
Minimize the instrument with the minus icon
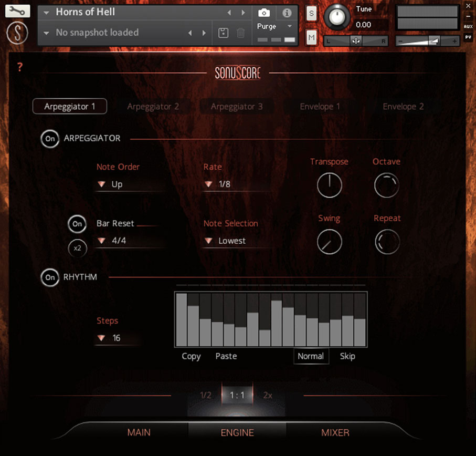click(x=468, y=16)
